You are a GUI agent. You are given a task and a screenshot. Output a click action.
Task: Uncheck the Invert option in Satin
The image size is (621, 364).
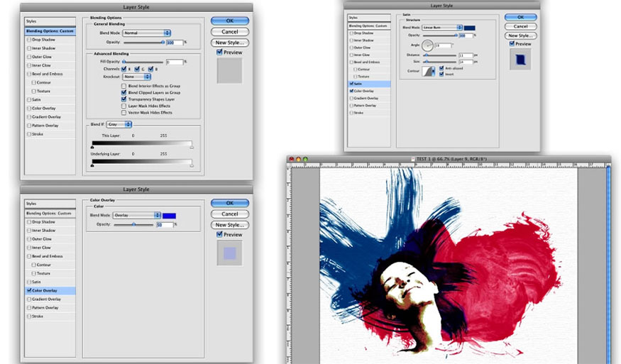tap(441, 74)
